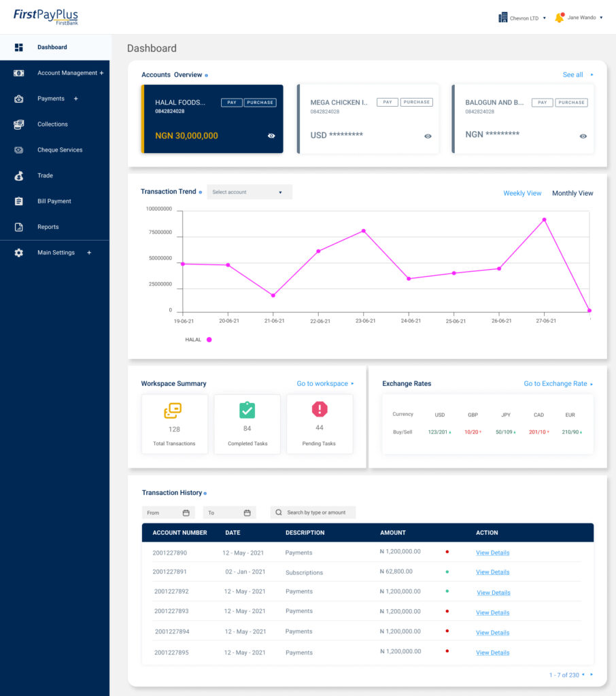This screenshot has width=616, height=696.
Task: Click the Pending Tasks alert icon
Action: coord(320,409)
